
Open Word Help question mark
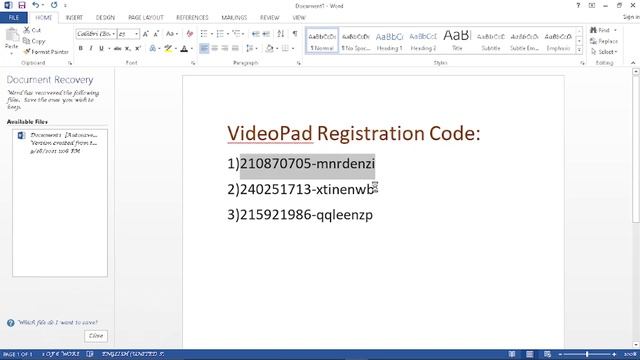(x=578, y=5)
